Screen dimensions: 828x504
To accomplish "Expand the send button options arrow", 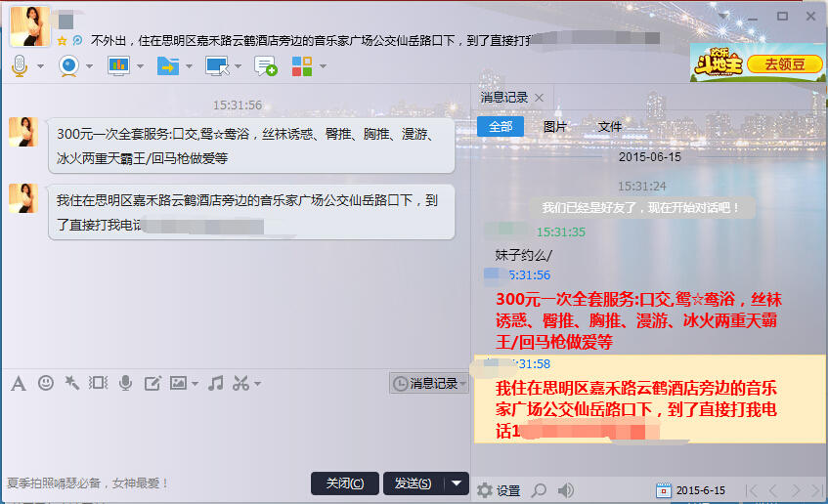I will [x=458, y=483].
